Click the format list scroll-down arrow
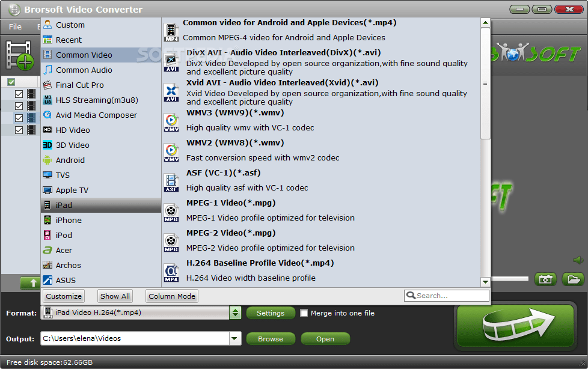This screenshot has height=369, width=588. point(485,282)
